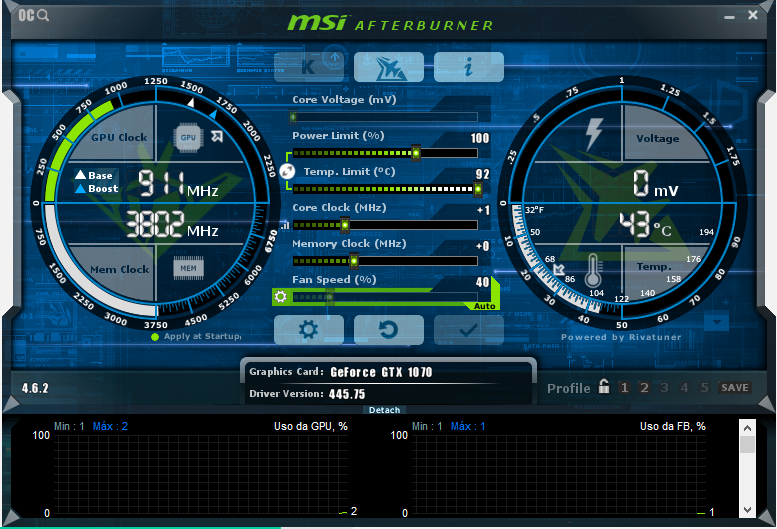Click the Powered by Rivatuner text
Screen dimensions: 777x529
tap(621, 337)
